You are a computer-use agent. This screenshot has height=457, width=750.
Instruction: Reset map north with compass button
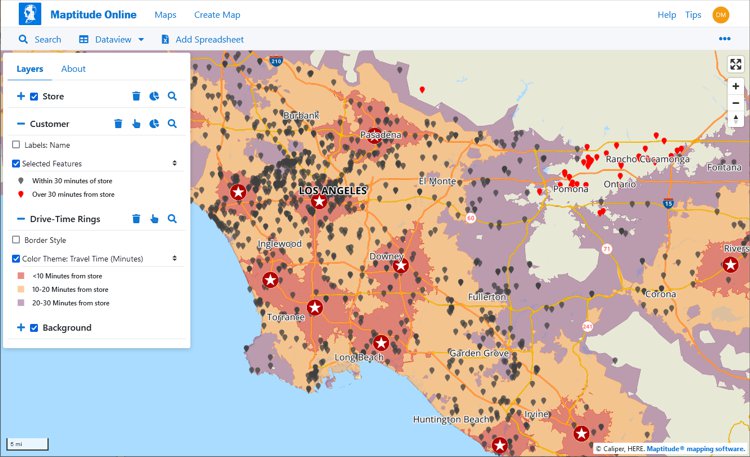(736, 120)
